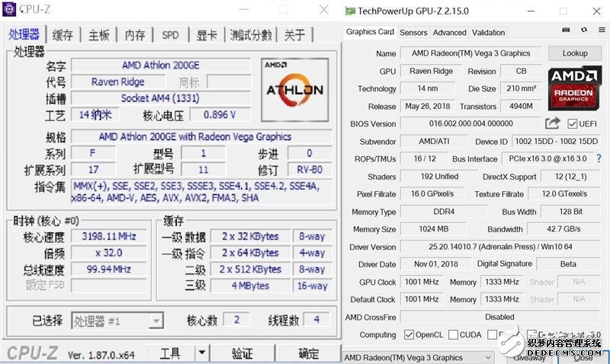Click the GPU name field Vega 3 Graphics
Screen dimensions: 610x364
[470, 53]
